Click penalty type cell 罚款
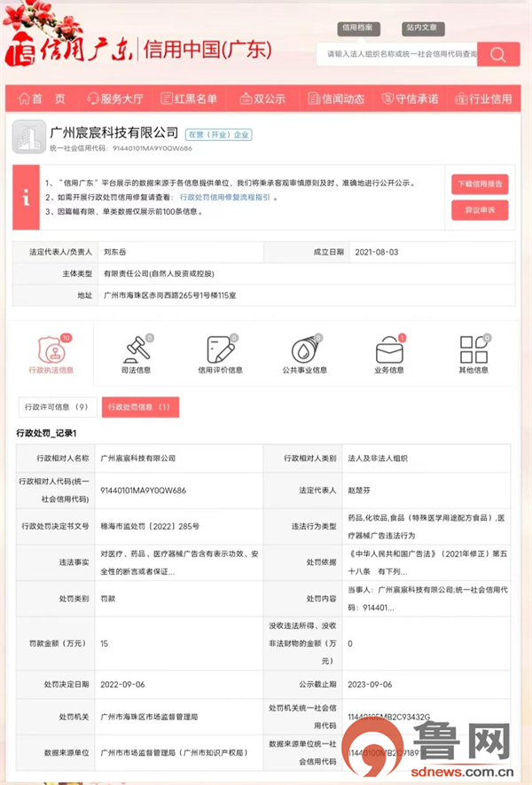Image resolution: width=532 pixels, height=785 pixels. [107, 598]
